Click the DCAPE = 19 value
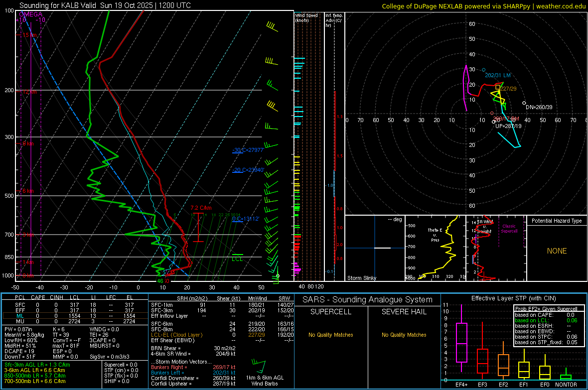Image resolution: width=588 pixels, height=390 pixels. point(19,351)
